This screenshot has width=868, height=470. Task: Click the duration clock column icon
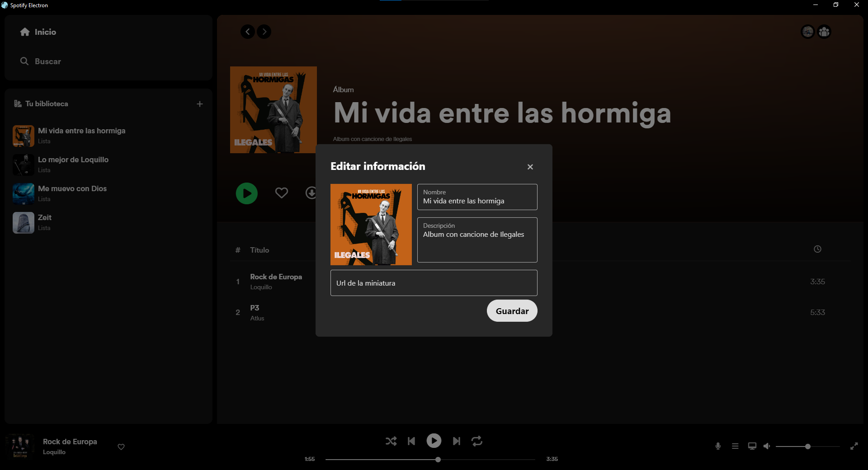(x=817, y=249)
